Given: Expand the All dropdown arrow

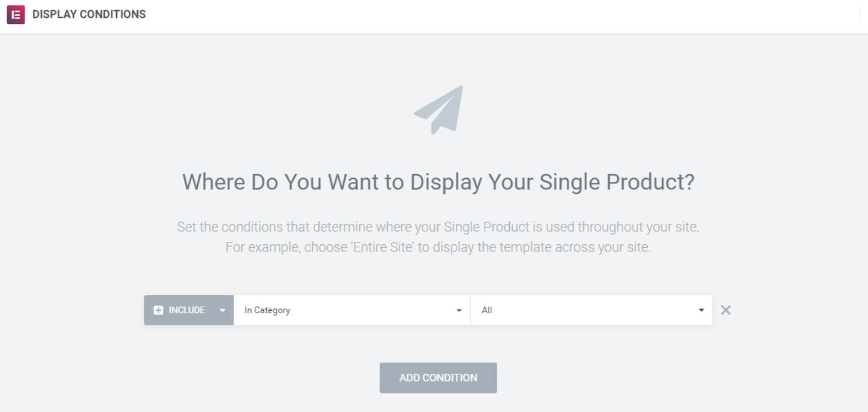Looking at the screenshot, I should point(701,310).
